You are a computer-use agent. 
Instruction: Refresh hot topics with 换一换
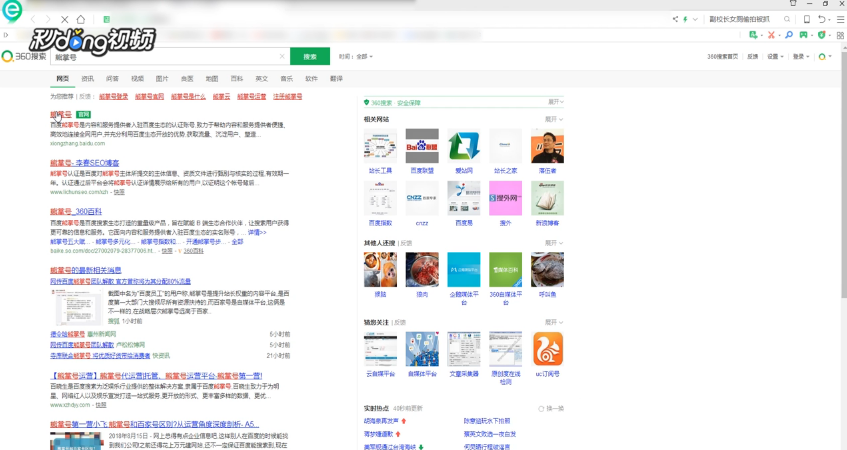pos(551,408)
